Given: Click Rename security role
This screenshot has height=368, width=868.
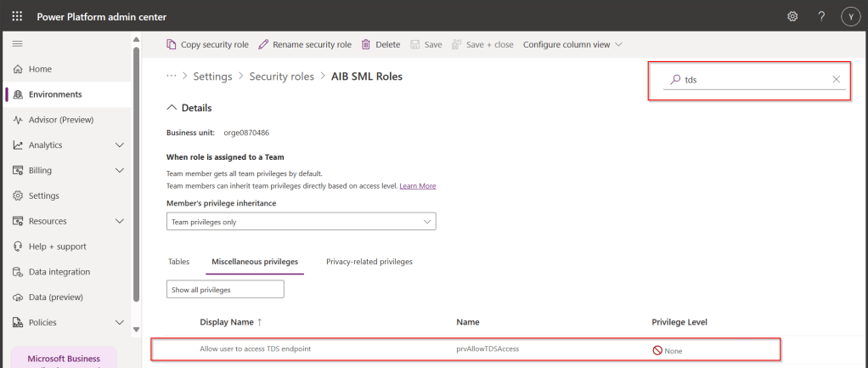Looking at the screenshot, I should click(x=304, y=44).
